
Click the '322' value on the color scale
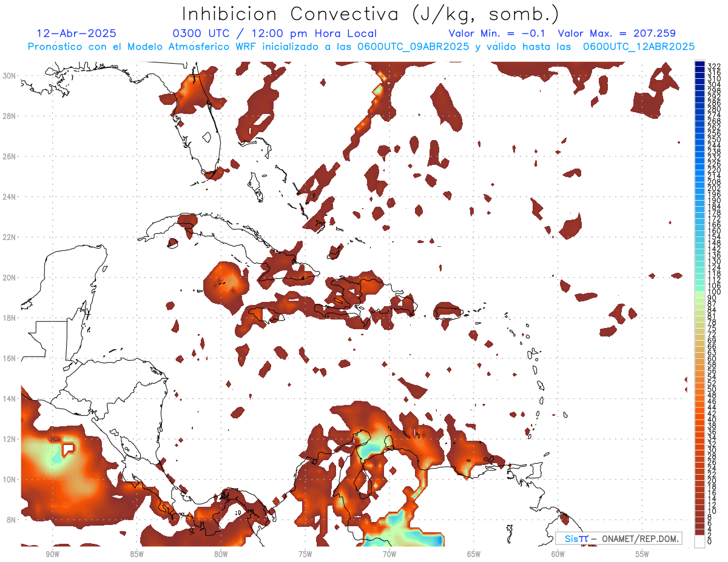point(714,66)
